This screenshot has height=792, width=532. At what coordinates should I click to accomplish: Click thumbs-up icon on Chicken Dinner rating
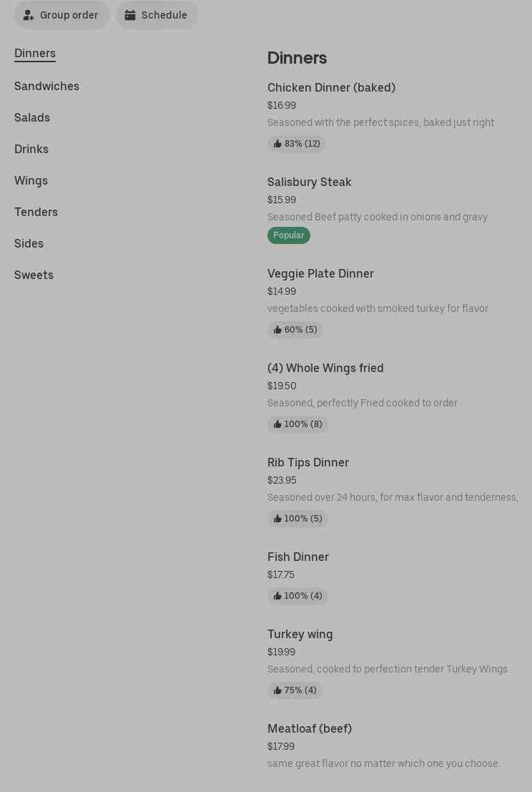(x=277, y=144)
